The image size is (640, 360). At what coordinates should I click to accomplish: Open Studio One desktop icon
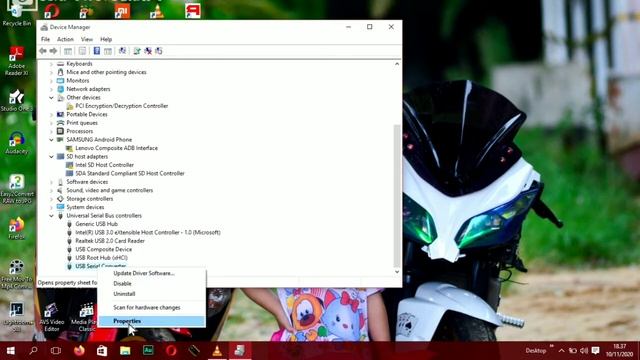pos(16,101)
